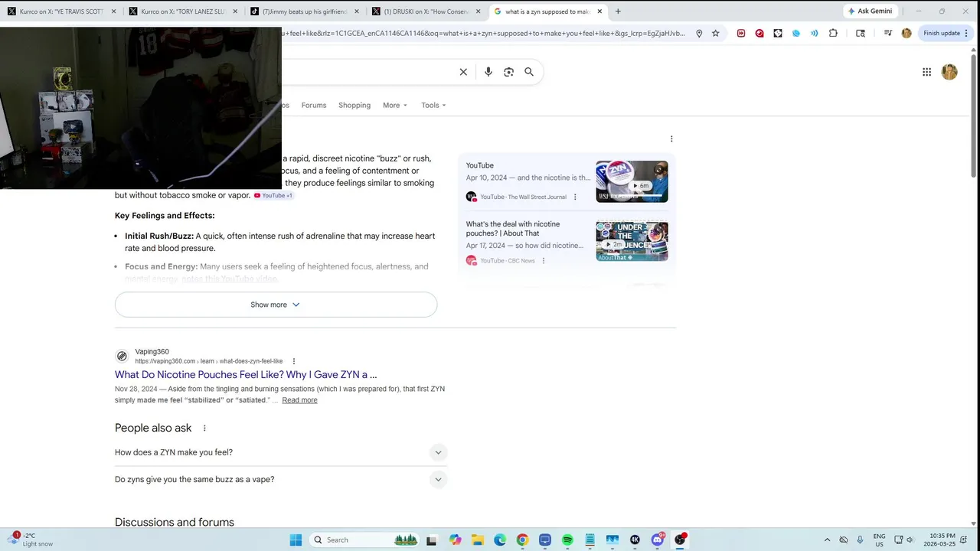Open Chrome profile avatar in toolbar
Viewport: 980px width, 551px height.
click(906, 33)
